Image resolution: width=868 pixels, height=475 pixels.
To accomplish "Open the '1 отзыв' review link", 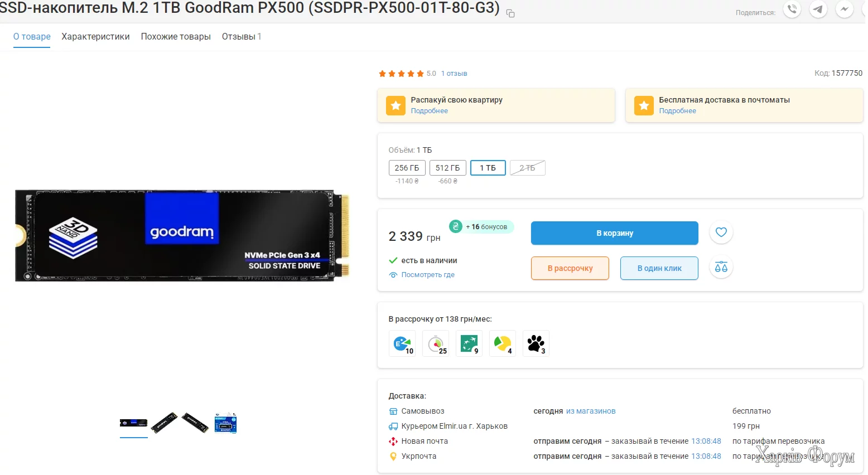I will pyautogui.click(x=454, y=74).
